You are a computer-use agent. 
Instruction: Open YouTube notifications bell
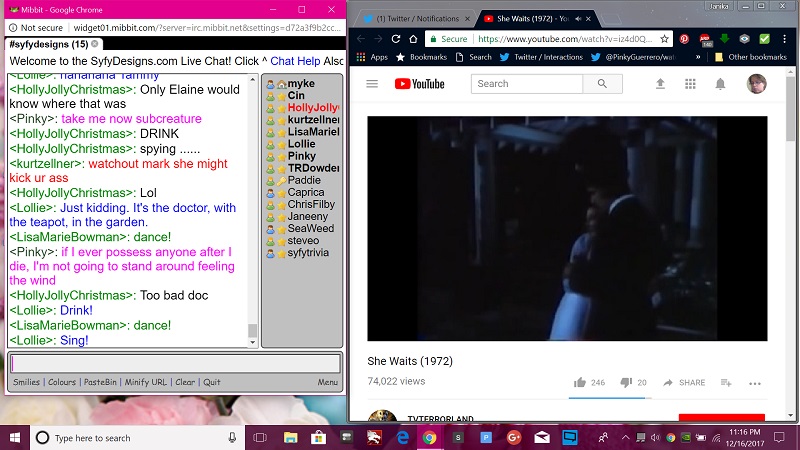click(x=720, y=84)
